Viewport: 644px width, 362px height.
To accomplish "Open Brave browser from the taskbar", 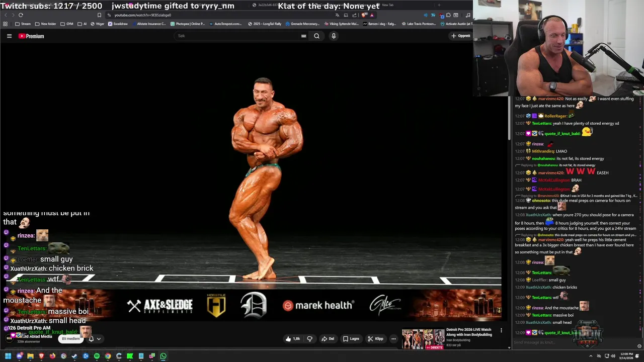I will point(41,356).
